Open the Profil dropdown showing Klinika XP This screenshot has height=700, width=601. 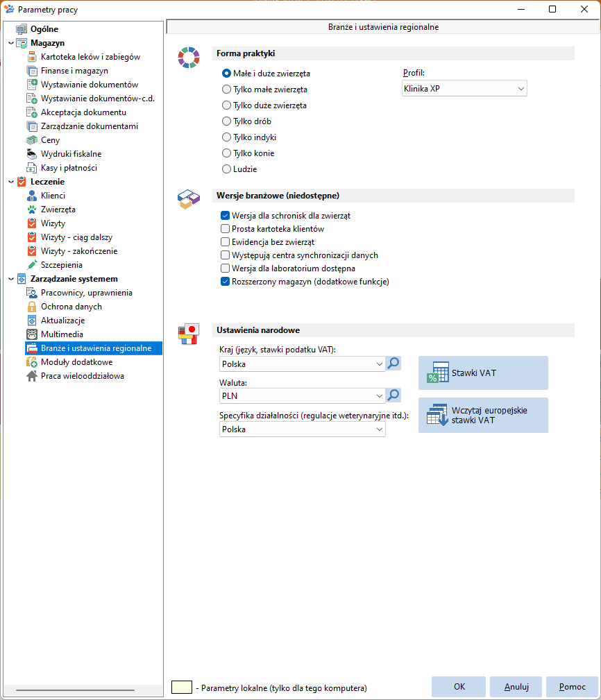point(464,88)
